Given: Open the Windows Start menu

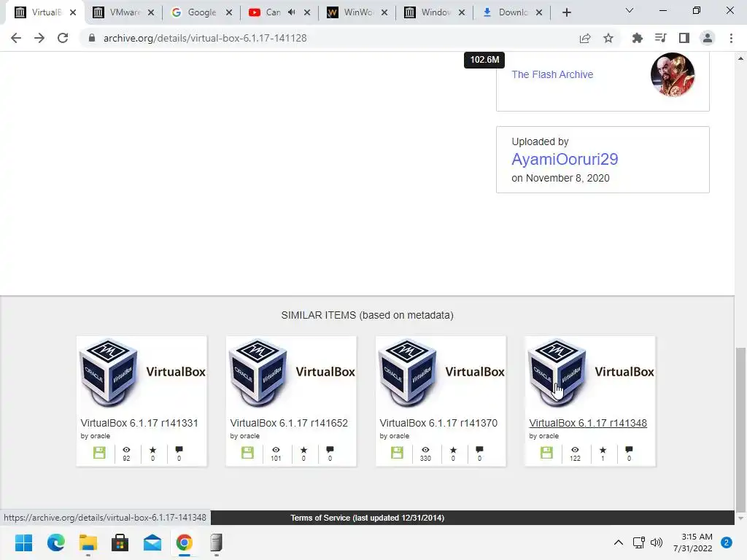Looking at the screenshot, I should (x=24, y=542).
